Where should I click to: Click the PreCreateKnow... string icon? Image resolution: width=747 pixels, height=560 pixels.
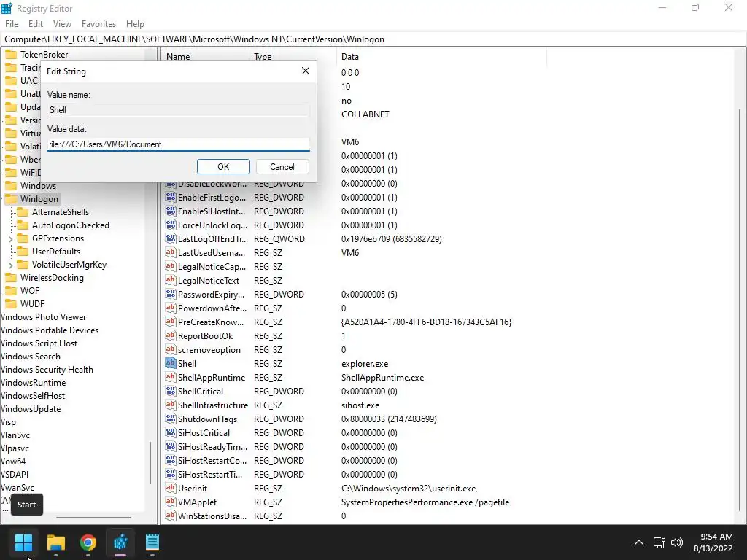[170, 322]
